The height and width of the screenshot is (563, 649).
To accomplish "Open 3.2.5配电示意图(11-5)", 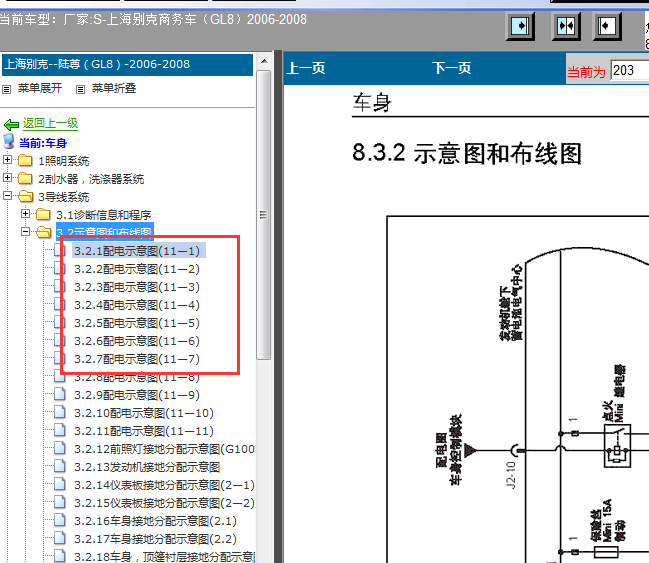I will (137, 323).
